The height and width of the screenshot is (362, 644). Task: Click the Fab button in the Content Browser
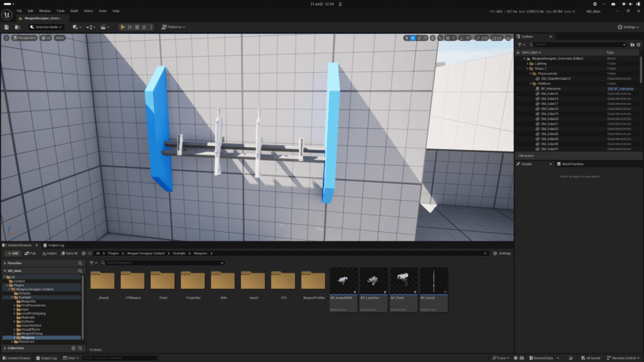pos(30,253)
